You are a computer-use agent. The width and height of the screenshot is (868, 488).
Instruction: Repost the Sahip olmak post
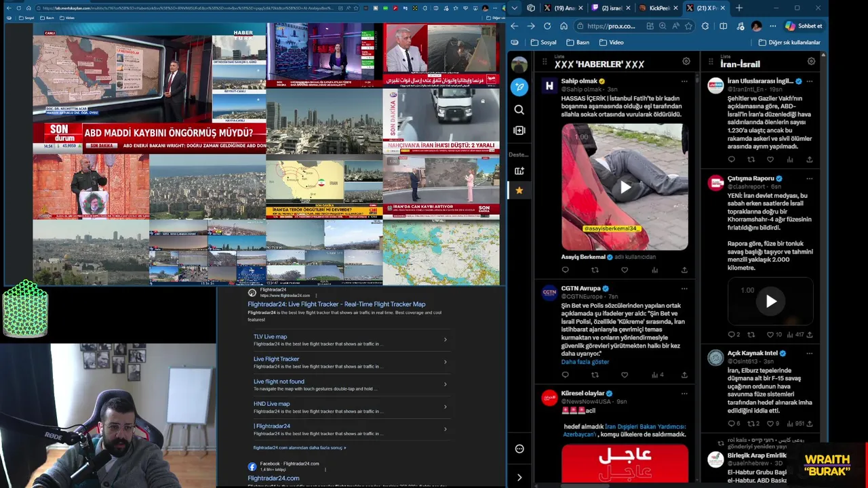pyautogui.click(x=595, y=270)
